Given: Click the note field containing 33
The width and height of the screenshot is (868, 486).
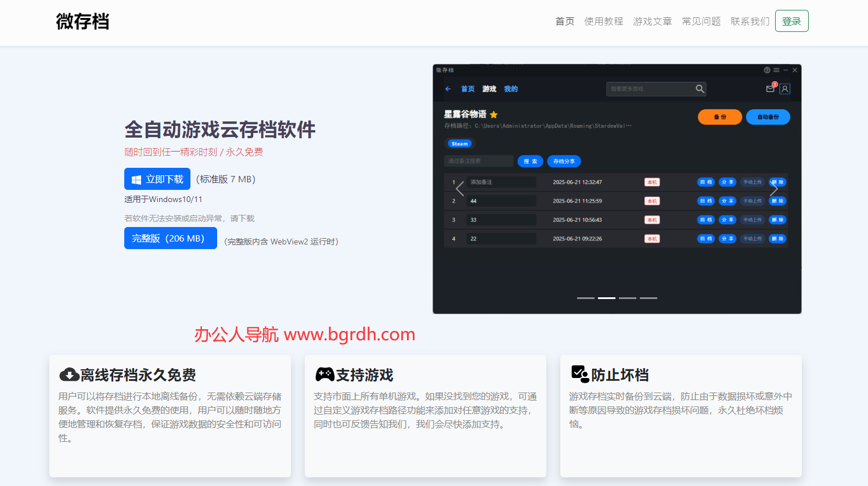Looking at the screenshot, I should click(x=501, y=220).
